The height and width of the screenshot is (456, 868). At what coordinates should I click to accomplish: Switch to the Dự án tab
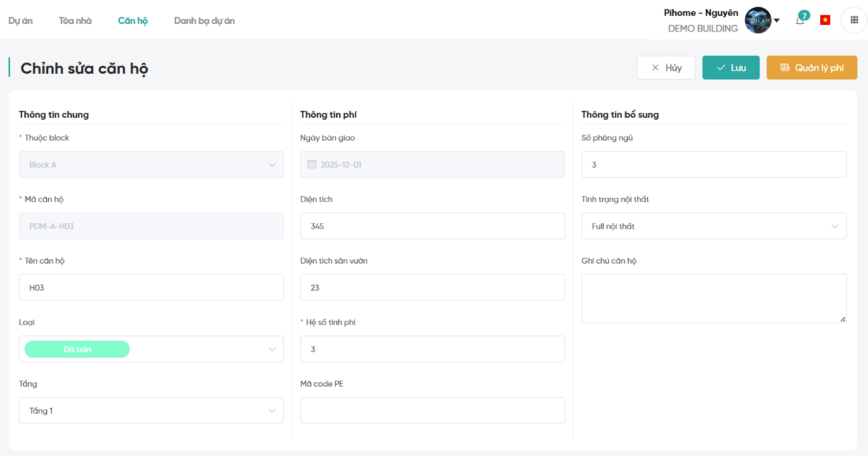click(x=21, y=21)
